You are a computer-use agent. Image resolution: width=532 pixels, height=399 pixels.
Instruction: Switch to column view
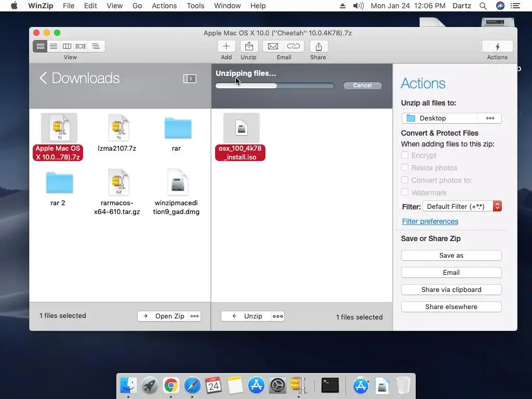click(x=67, y=46)
